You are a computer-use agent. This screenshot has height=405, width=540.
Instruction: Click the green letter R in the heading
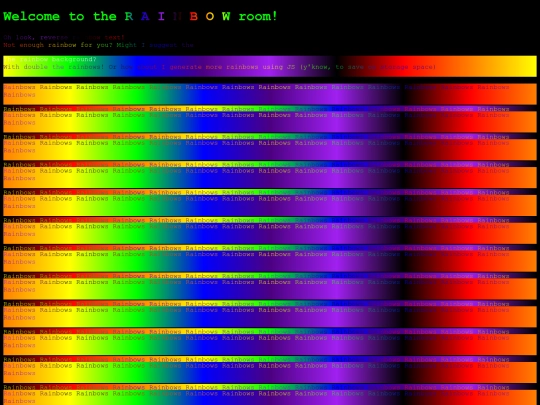tap(128, 16)
